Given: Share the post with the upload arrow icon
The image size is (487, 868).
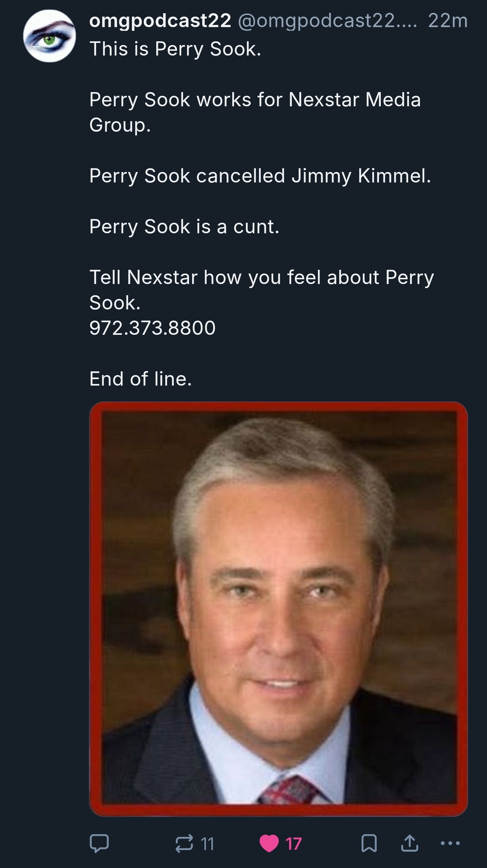Looking at the screenshot, I should tap(410, 843).
